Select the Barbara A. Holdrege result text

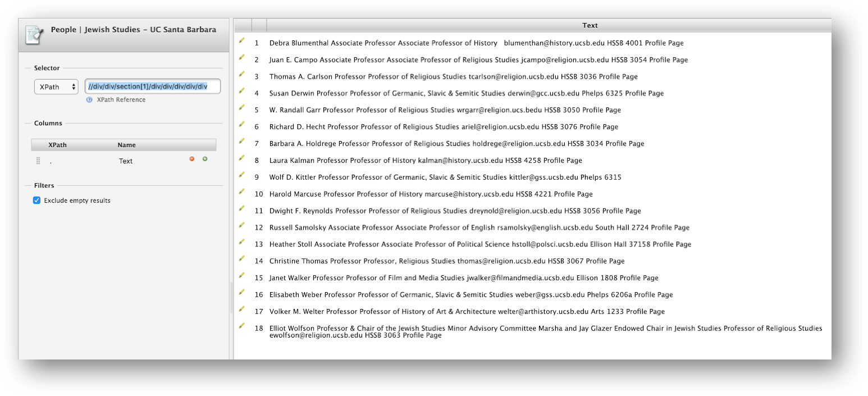pos(456,144)
